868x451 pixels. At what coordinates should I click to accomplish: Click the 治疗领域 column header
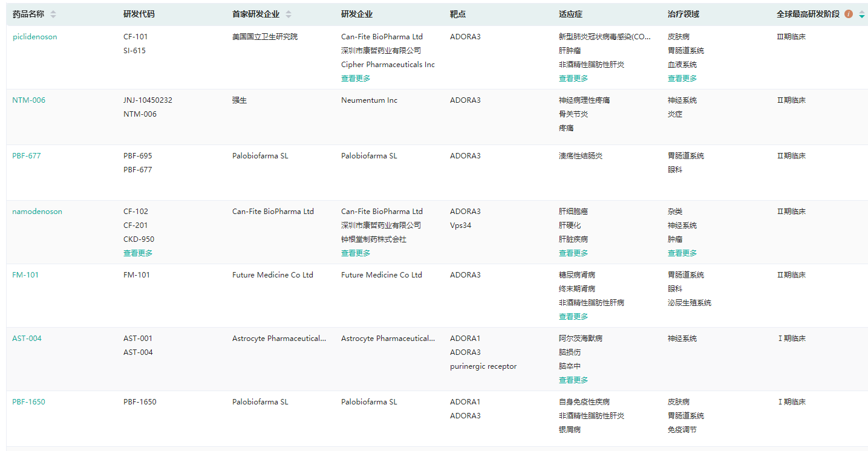684,15
